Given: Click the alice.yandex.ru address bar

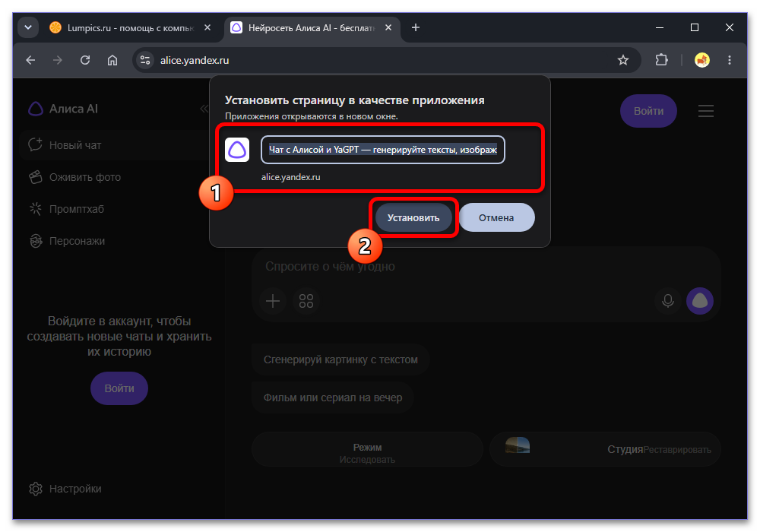Looking at the screenshot, I should pos(386,60).
